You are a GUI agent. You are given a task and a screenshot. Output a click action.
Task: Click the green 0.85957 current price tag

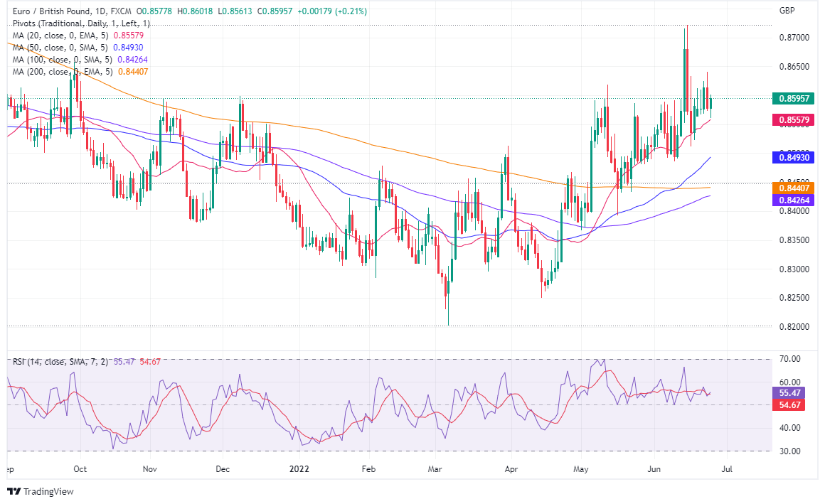coord(793,99)
